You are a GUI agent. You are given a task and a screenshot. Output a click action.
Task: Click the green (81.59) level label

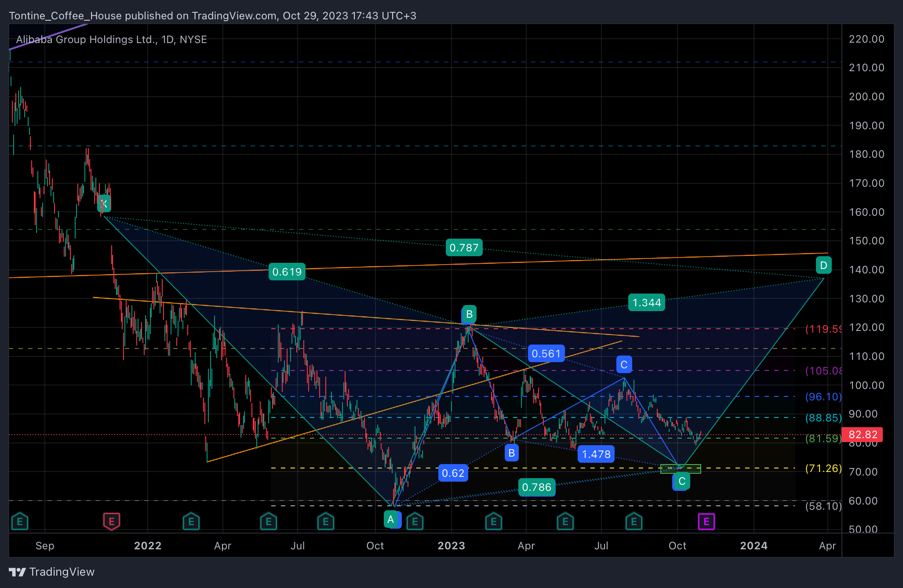pyautogui.click(x=823, y=439)
